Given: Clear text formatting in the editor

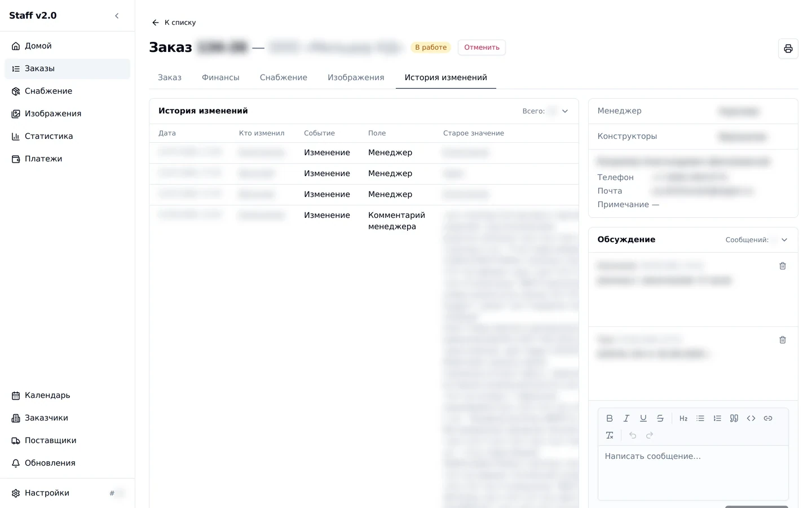Looking at the screenshot, I should click(610, 435).
